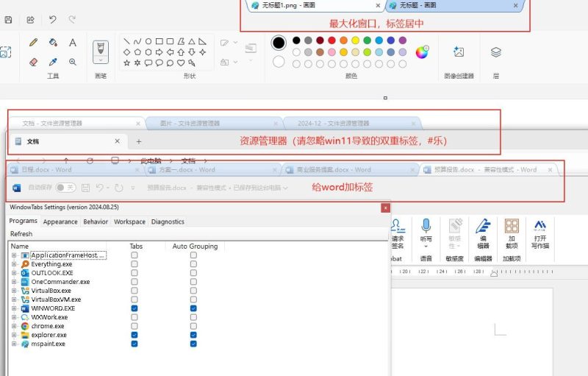The width and height of the screenshot is (588, 376).
Task: Click the Share icon in Paint
Action: (30, 20)
